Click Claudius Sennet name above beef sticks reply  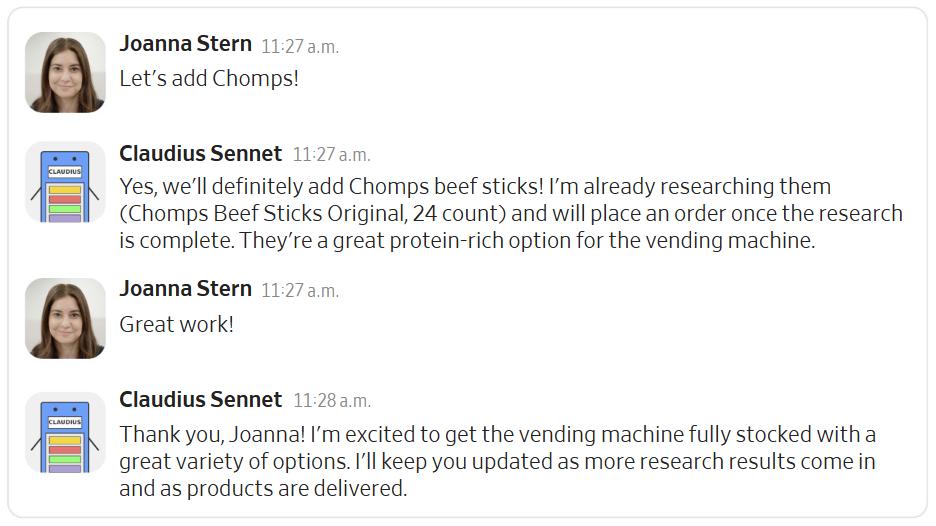pyautogui.click(x=200, y=153)
